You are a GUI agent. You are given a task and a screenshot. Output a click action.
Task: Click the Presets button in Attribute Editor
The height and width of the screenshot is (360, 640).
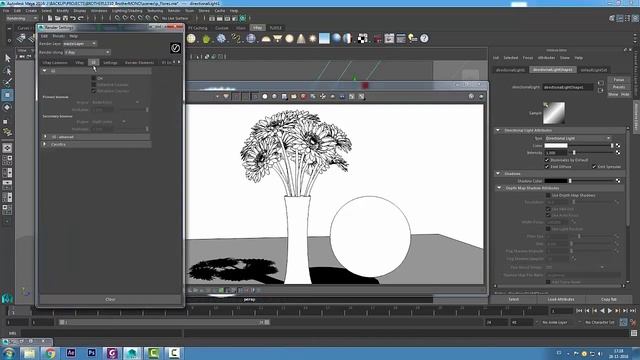(x=619, y=87)
